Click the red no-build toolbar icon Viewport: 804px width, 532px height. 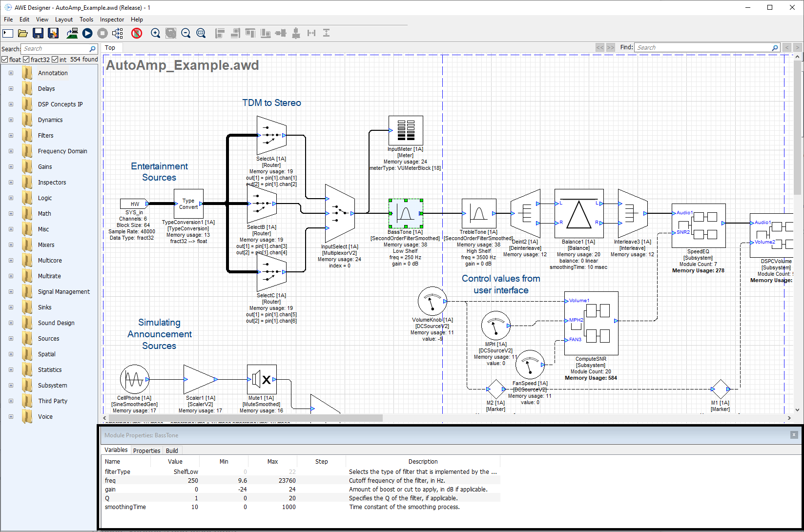[x=137, y=33]
